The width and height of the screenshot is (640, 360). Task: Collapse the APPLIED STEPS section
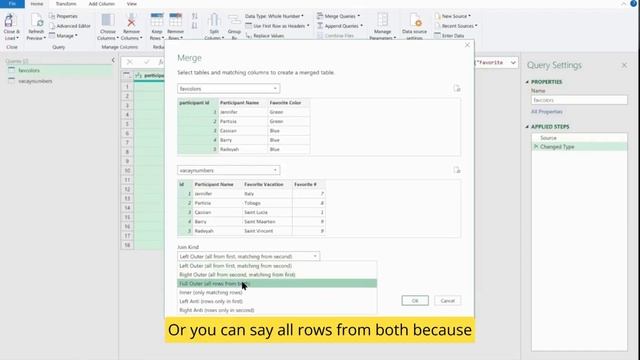527,127
